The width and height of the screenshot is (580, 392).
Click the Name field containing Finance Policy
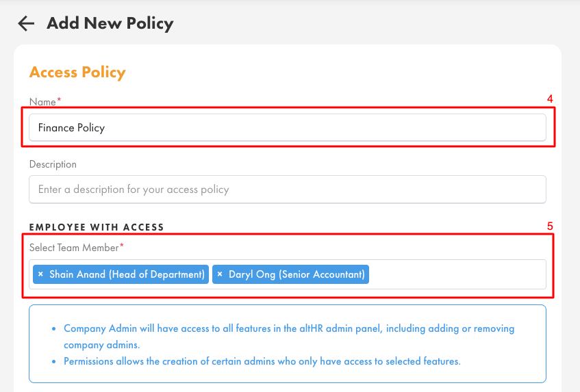288,127
